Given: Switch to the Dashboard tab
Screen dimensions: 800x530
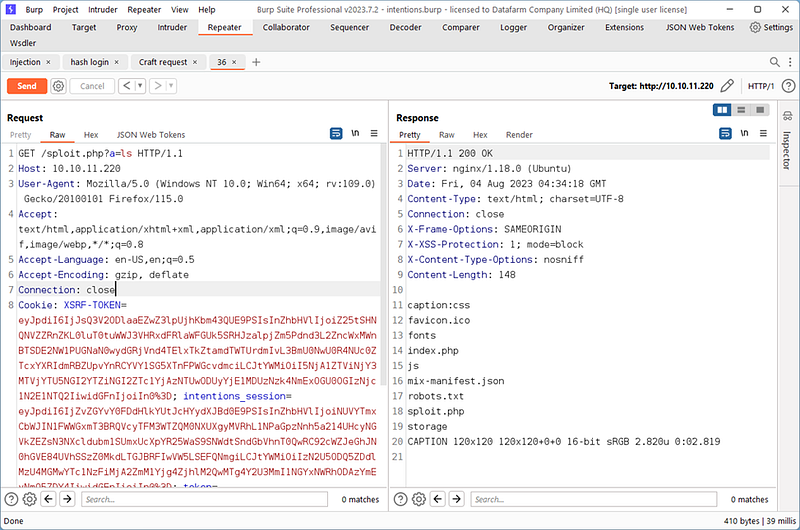Looking at the screenshot, I should click(31, 28).
